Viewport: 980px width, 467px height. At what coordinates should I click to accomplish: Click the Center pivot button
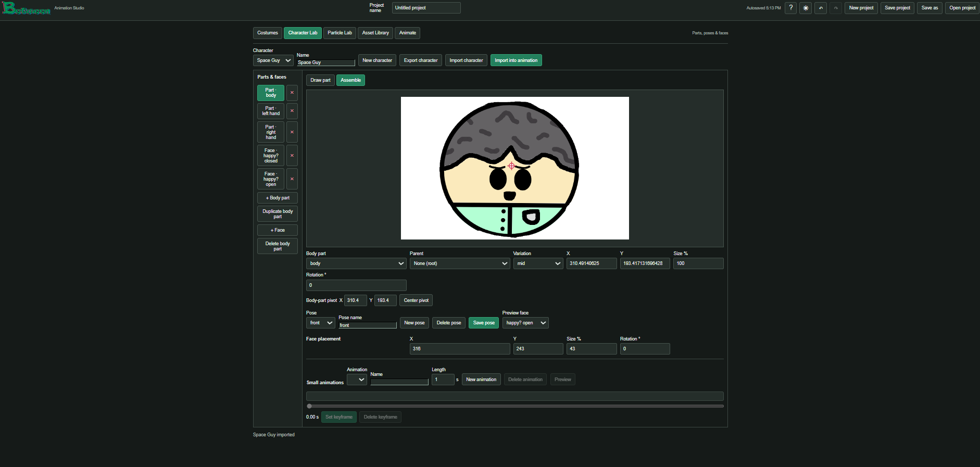click(416, 300)
